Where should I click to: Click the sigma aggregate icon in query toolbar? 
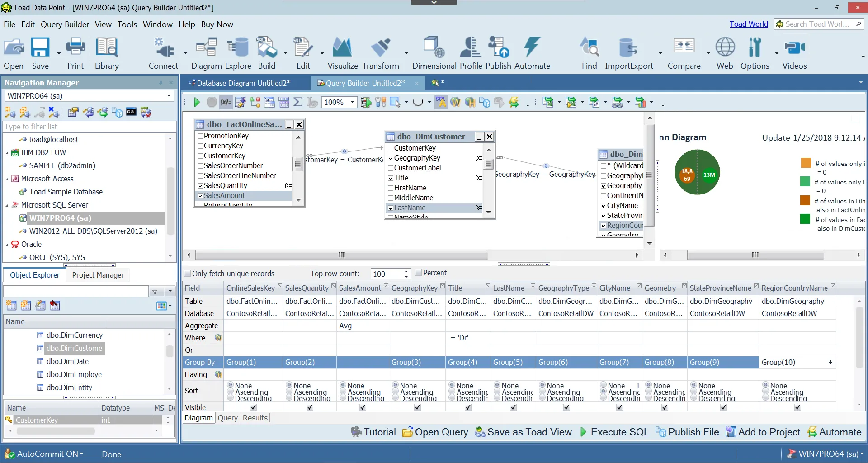298,102
